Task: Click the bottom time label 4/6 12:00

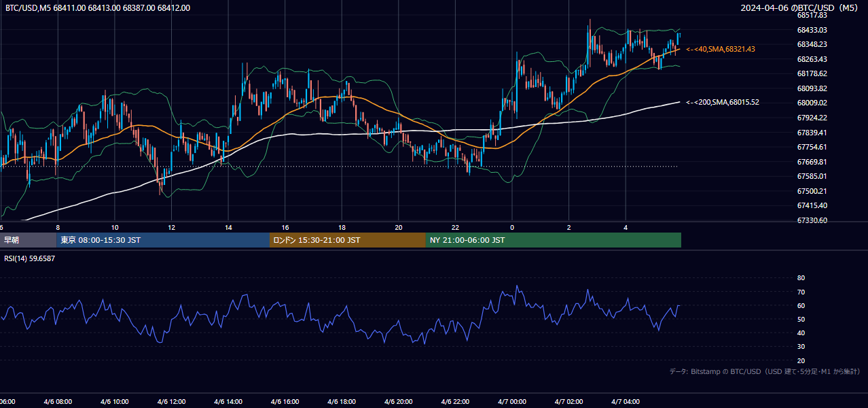Action: pyautogui.click(x=171, y=402)
